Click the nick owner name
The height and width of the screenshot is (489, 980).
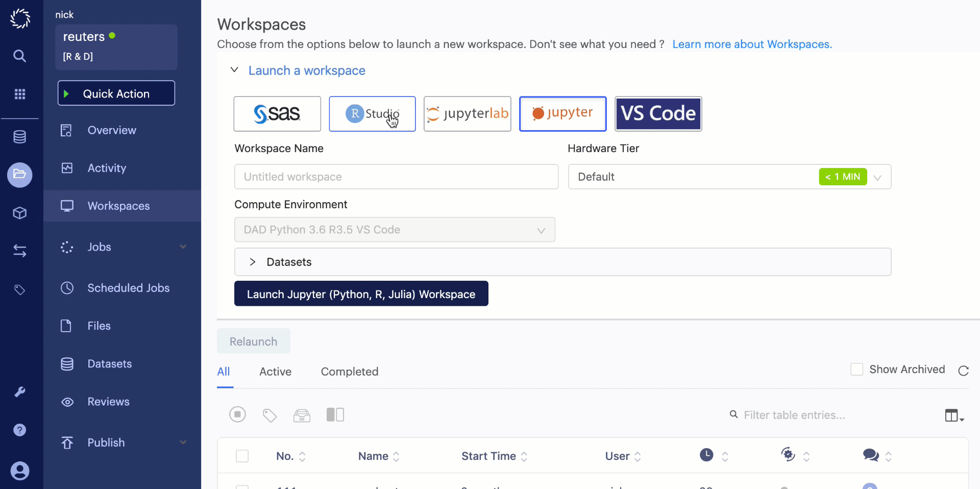pyautogui.click(x=64, y=15)
